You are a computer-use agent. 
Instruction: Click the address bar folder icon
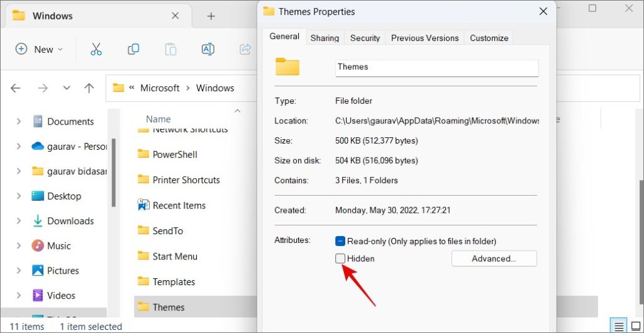click(118, 88)
